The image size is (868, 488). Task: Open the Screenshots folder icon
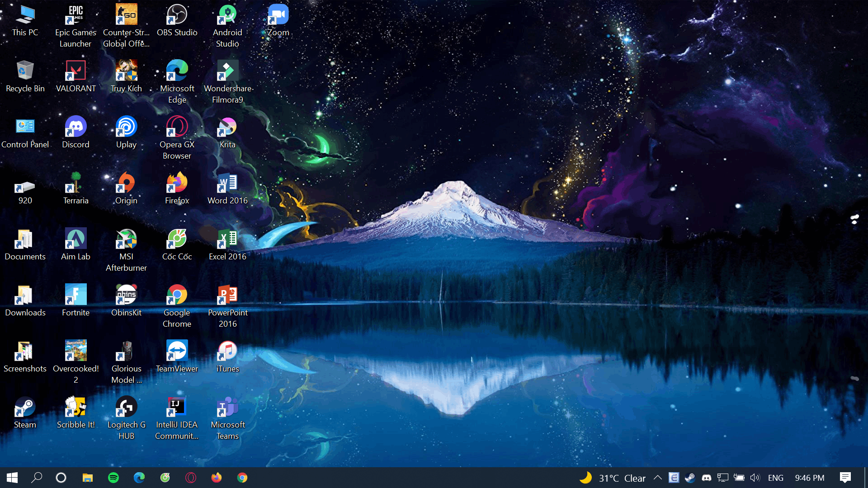tap(25, 357)
